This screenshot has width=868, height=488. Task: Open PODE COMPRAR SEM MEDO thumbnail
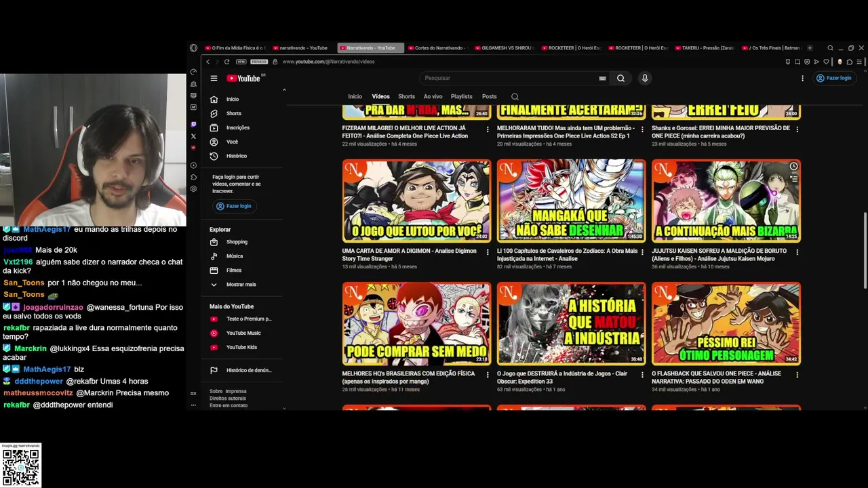pos(416,324)
